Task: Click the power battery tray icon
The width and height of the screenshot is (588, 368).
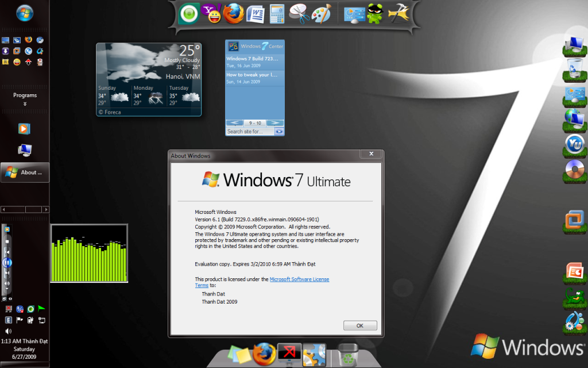Action: click(x=30, y=320)
